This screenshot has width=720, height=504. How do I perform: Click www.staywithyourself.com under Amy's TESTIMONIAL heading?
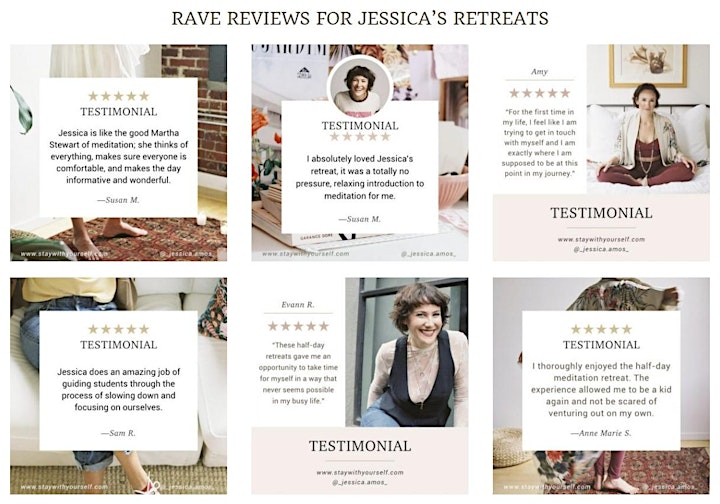point(601,240)
